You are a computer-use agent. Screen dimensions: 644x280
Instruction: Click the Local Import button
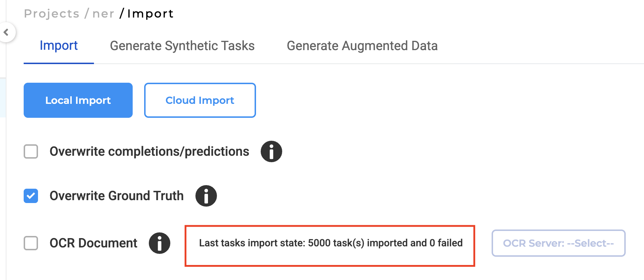(78, 100)
